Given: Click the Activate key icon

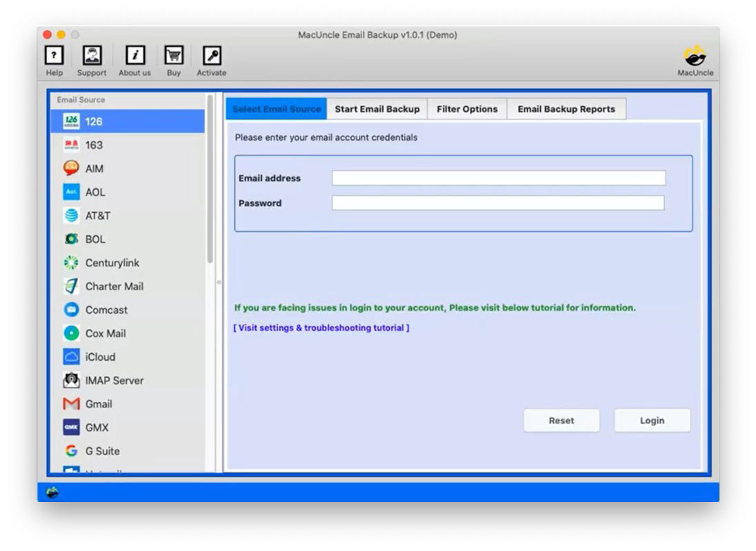Looking at the screenshot, I should tap(211, 57).
